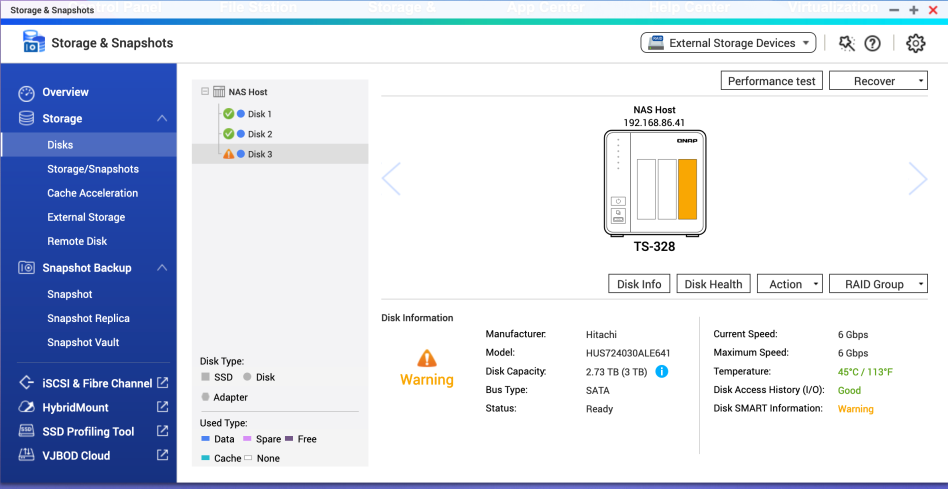Select Disk 2 in the tree

click(x=259, y=134)
